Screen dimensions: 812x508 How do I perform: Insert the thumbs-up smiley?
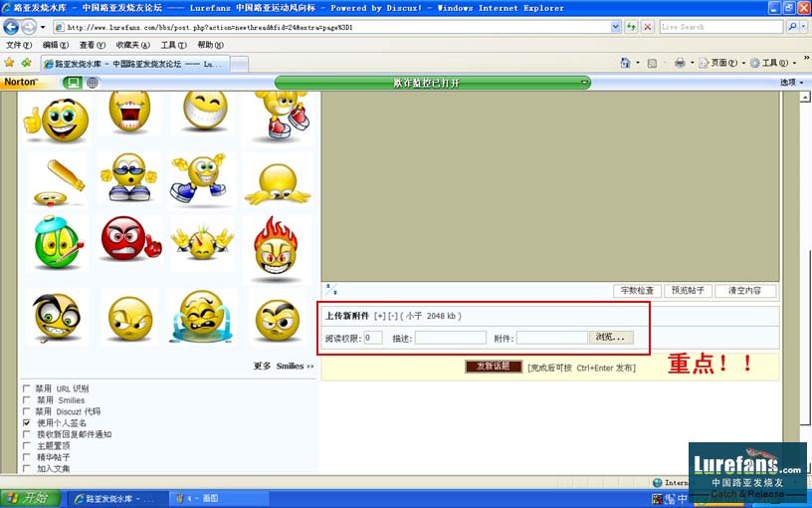[57, 120]
